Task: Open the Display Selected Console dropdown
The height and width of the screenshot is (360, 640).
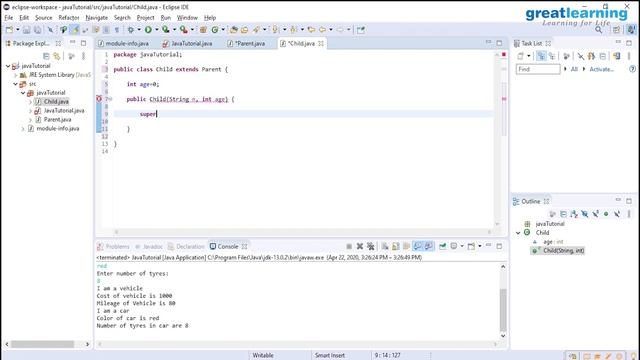Action: click(x=462, y=247)
